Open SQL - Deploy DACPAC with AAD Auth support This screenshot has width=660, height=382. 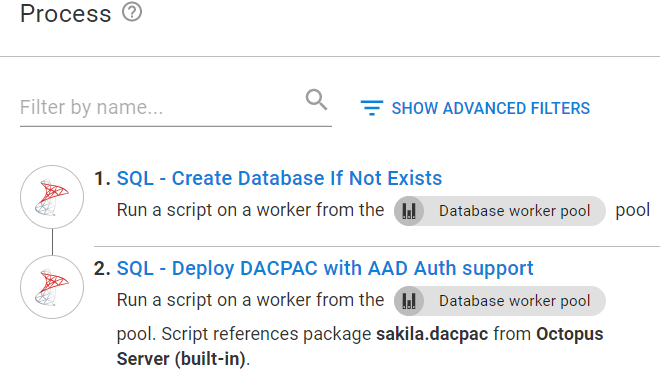coord(325,268)
